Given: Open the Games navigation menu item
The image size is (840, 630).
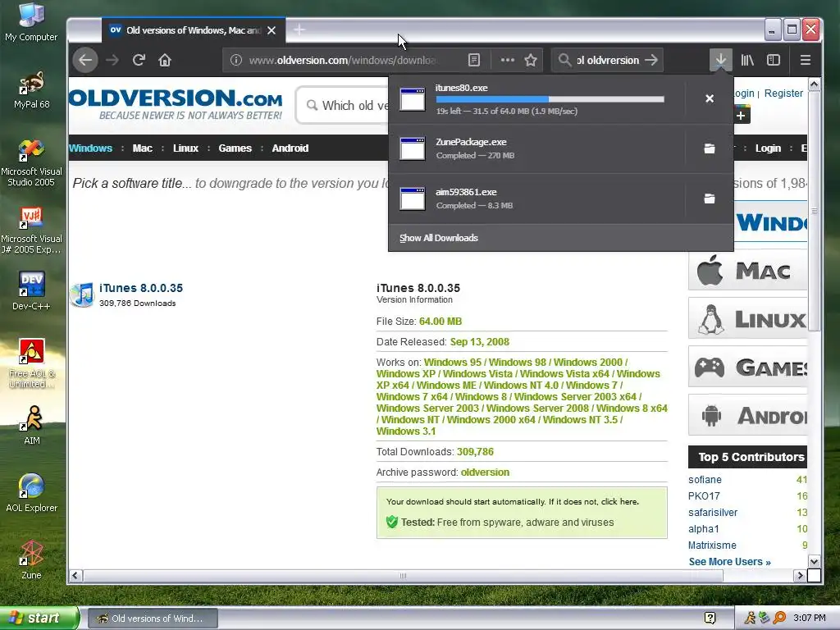Looking at the screenshot, I should pyautogui.click(x=235, y=148).
